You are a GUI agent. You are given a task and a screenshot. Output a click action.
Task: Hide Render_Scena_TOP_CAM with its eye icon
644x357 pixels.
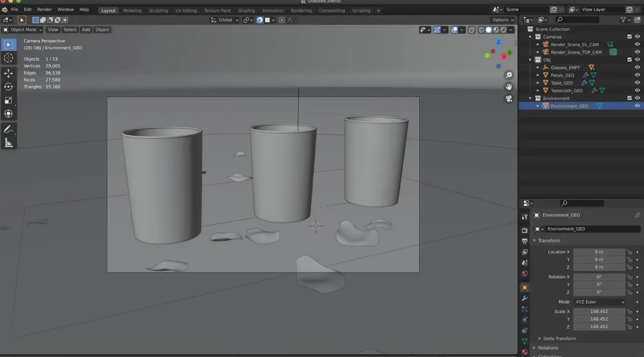638,52
